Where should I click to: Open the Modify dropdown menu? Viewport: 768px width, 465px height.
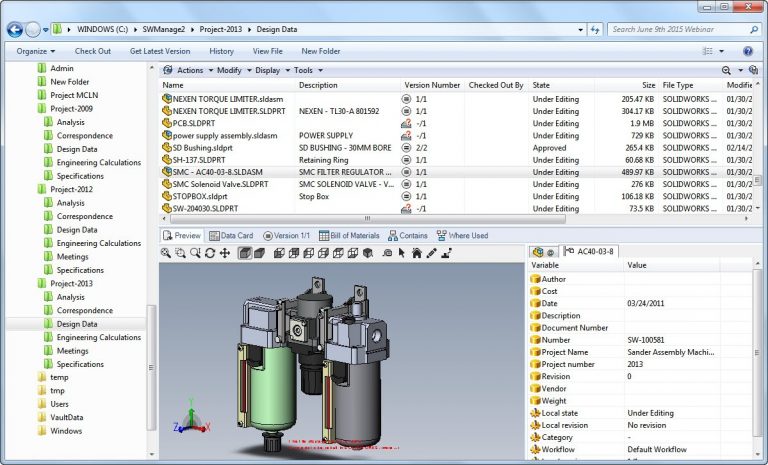(232, 71)
